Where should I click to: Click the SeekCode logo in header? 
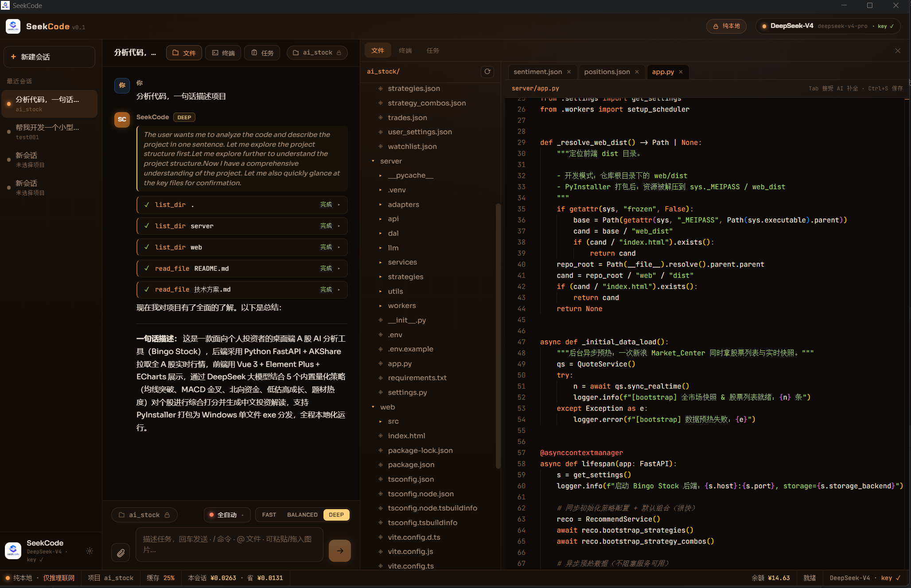point(13,27)
